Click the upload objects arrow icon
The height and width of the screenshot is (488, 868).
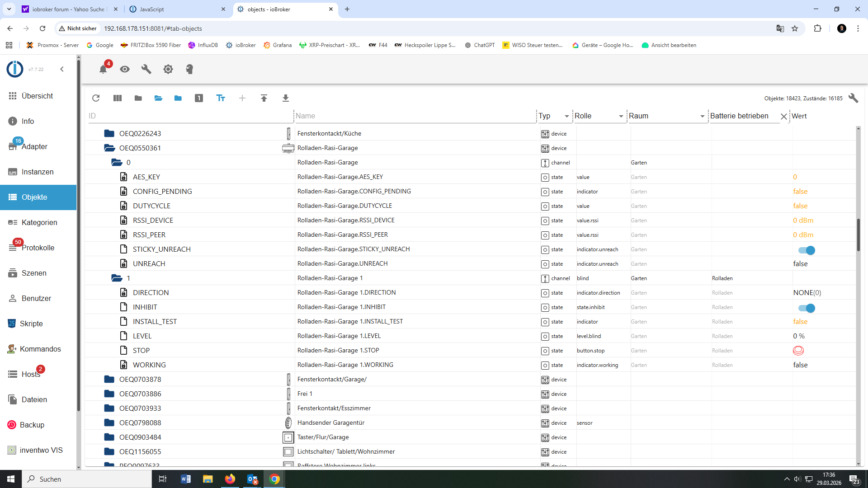pyautogui.click(x=264, y=98)
